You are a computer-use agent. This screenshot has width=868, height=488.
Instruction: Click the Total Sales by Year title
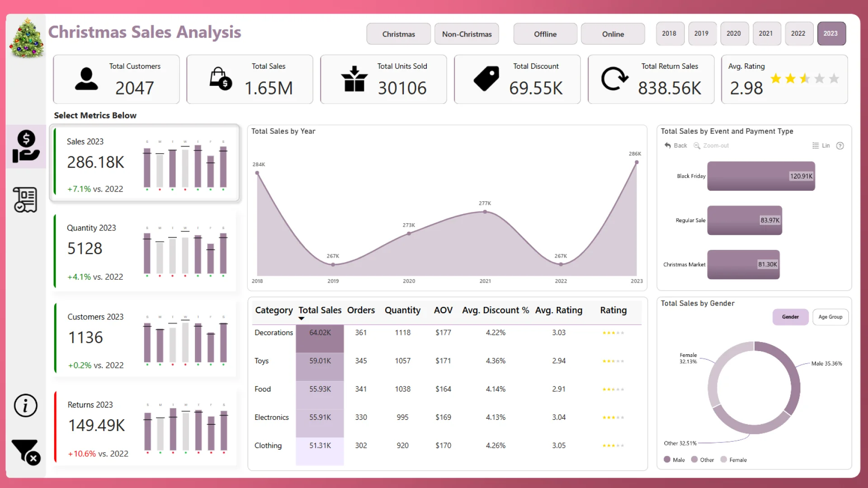tap(283, 131)
